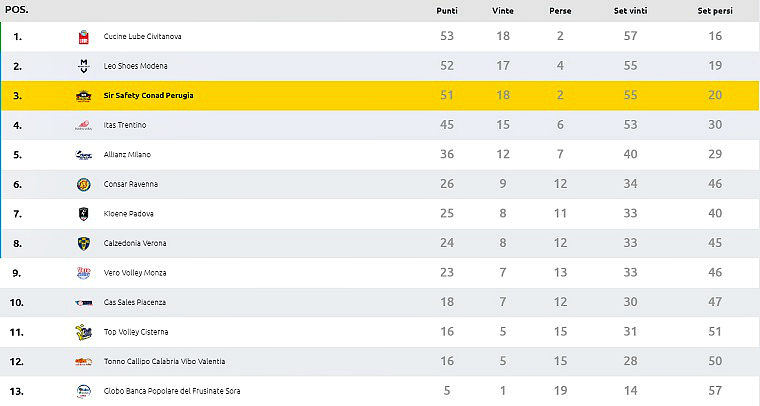
Task: Click the POS. column header
Action: 16,10
